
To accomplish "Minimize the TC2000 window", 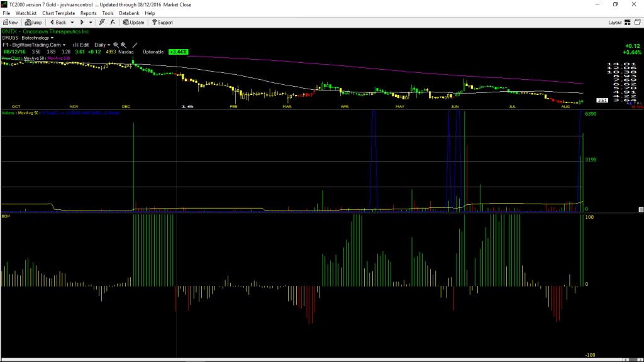I will pyautogui.click(x=597, y=4).
